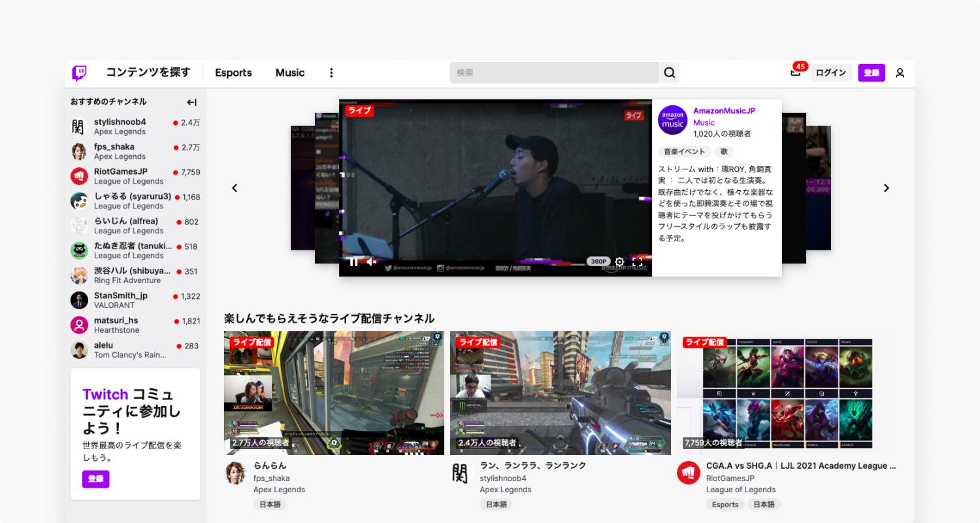Viewport: 980px width, 523px height.
Task: Open the user account icon
Action: tap(900, 73)
